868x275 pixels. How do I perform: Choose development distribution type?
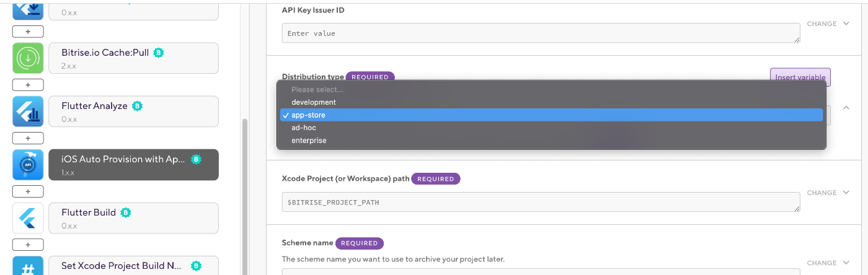click(x=551, y=102)
